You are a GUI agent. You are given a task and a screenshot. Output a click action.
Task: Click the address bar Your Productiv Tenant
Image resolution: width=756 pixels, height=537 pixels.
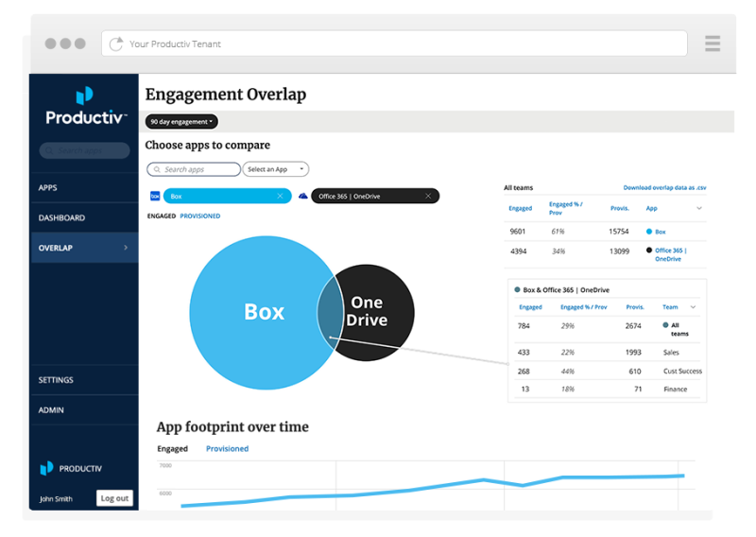(x=394, y=43)
